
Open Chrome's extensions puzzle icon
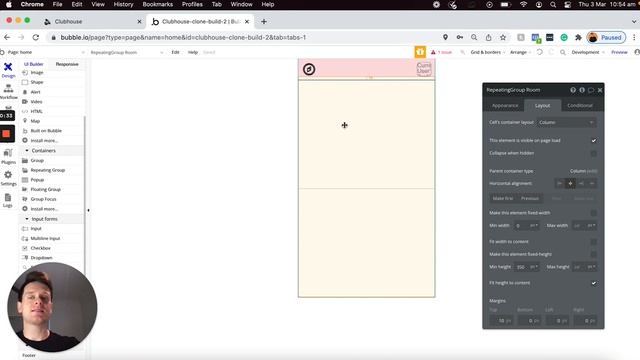click(x=578, y=38)
